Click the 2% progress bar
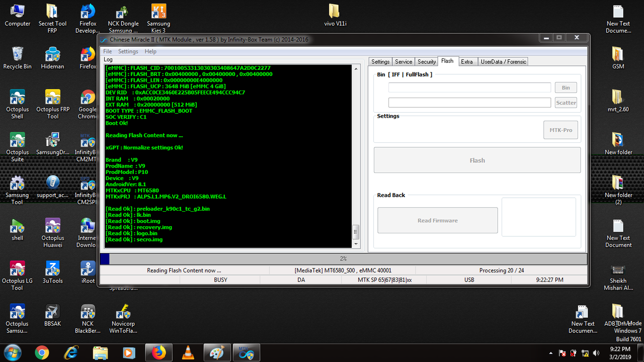This screenshot has height=362, width=644. [x=343, y=259]
